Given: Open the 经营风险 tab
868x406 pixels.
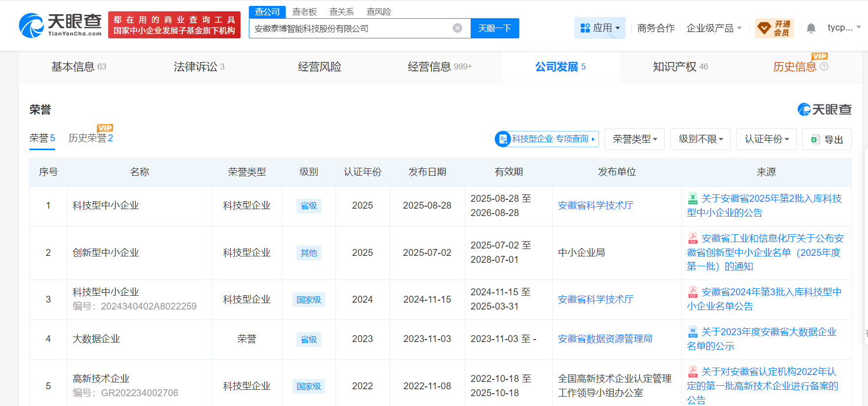Looking at the screenshot, I should 320,66.
